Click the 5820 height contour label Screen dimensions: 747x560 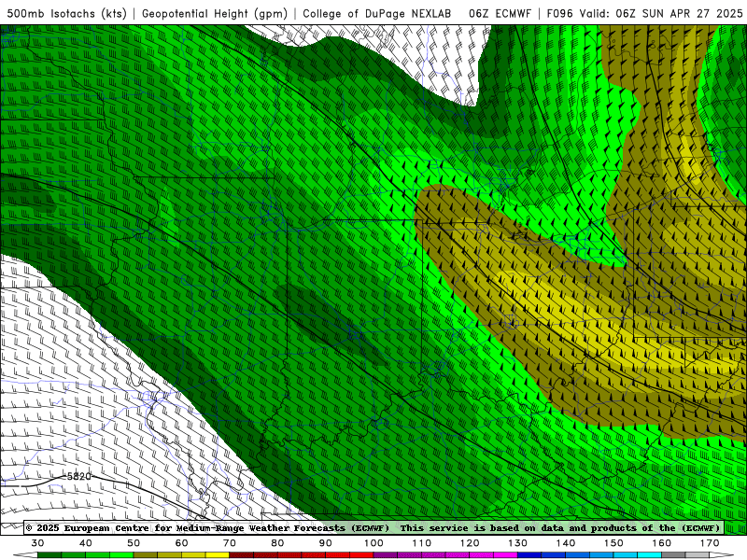tap(78, 476)
